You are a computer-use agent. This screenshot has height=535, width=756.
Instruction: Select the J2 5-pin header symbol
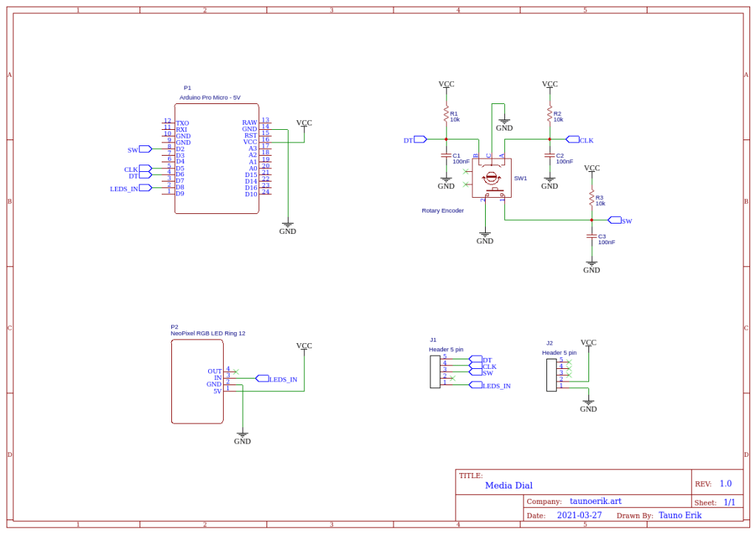[551, 373]
